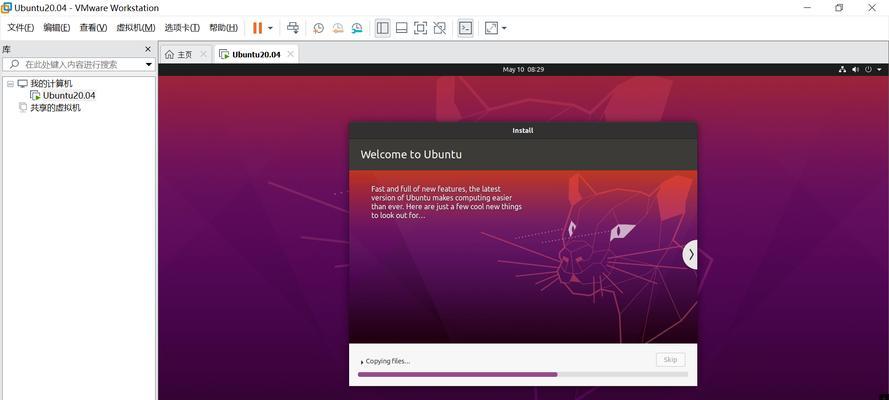This screenshot has height=400, width=889.
Task: Open the 虚拟机(M) menu
Action: click(x=136, y=28)
